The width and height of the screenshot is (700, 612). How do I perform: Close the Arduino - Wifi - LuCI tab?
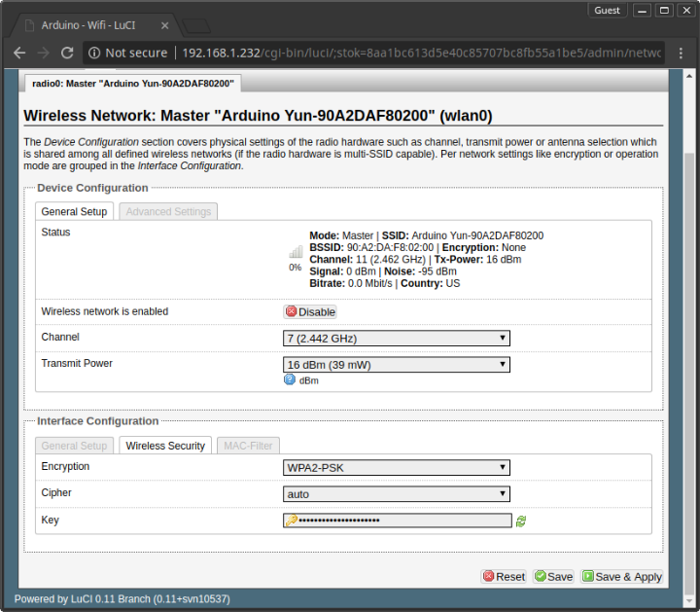click(164, 25)
